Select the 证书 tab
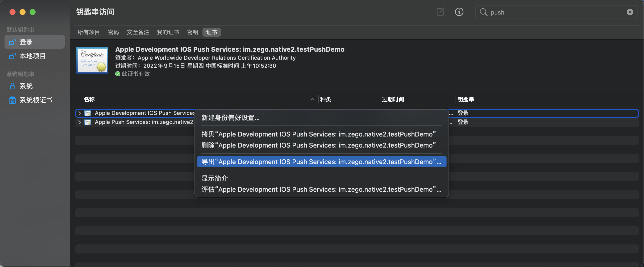This screenshot has height=267, width=644. [211, 32]
